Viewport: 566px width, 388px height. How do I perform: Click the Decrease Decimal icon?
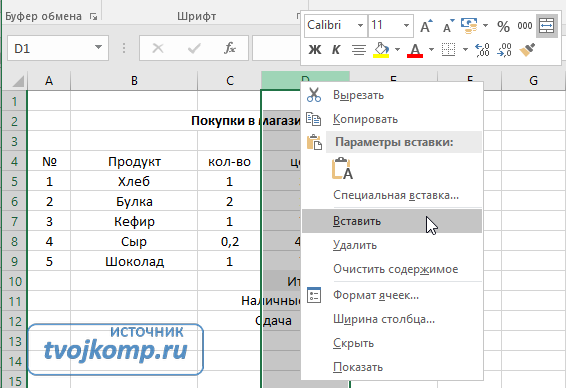(504, 50)
